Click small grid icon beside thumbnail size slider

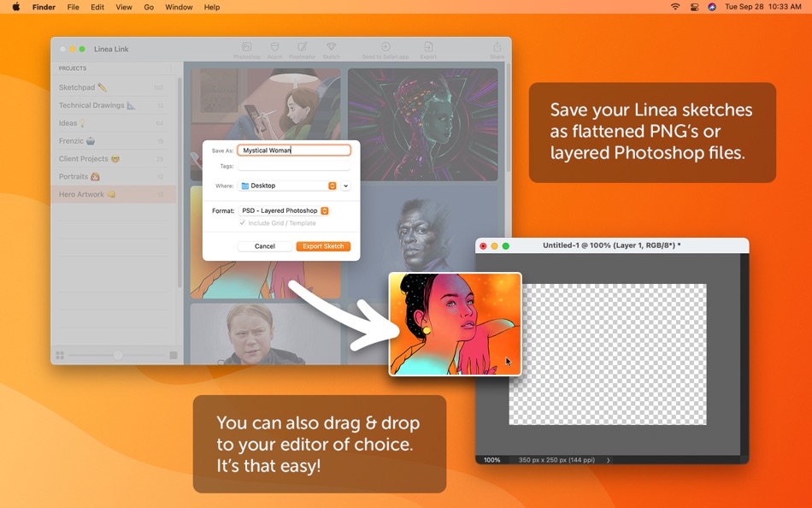pyautogui.click(x=60, y=355)
